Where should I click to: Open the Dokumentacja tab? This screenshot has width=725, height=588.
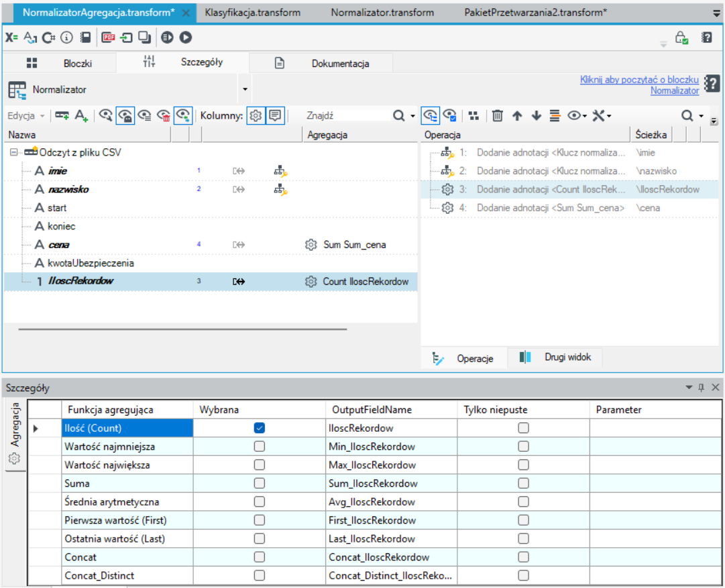[x=323, y=63]
